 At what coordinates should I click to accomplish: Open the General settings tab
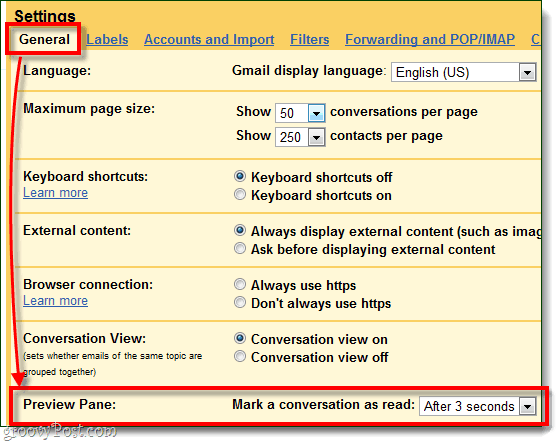(x=44, y=39)
